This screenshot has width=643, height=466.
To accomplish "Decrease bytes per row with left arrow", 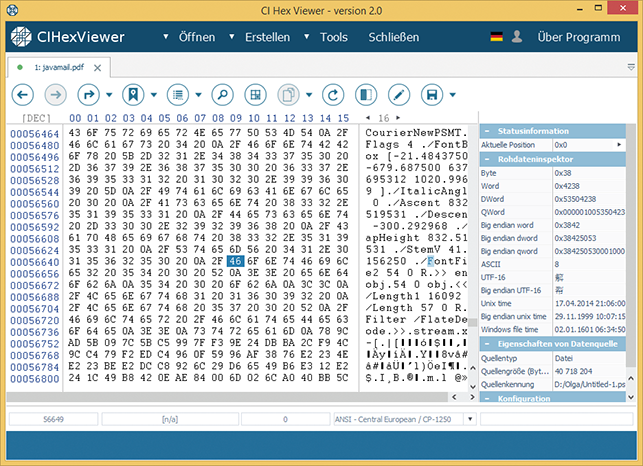I will click(x=368, y=118).
